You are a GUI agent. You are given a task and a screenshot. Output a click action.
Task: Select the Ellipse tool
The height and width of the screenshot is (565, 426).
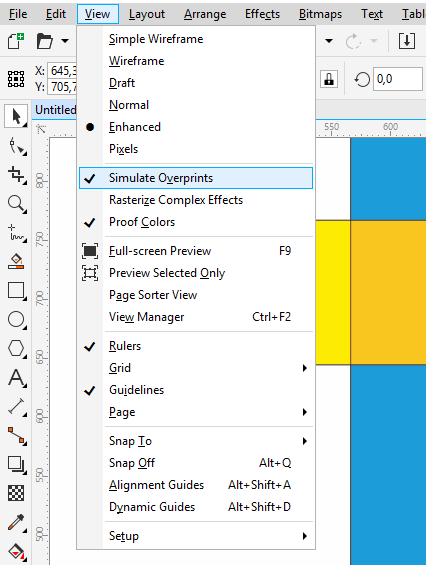17,320
